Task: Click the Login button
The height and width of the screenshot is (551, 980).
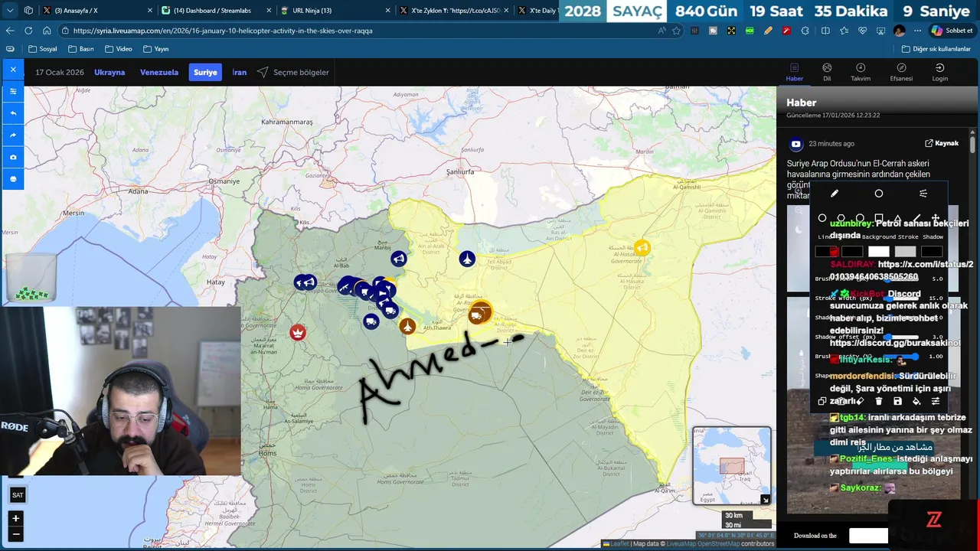Action: (x=939, y=73)
